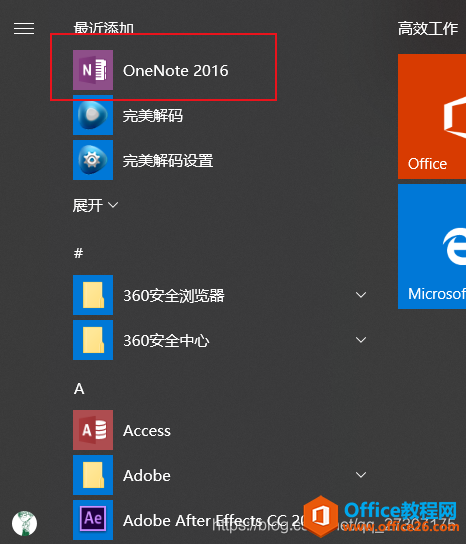This screenshot has height=544, width=466.
Task: Click the 最近添加 section header
Action: pyautogui.click(x=104, y=28)
